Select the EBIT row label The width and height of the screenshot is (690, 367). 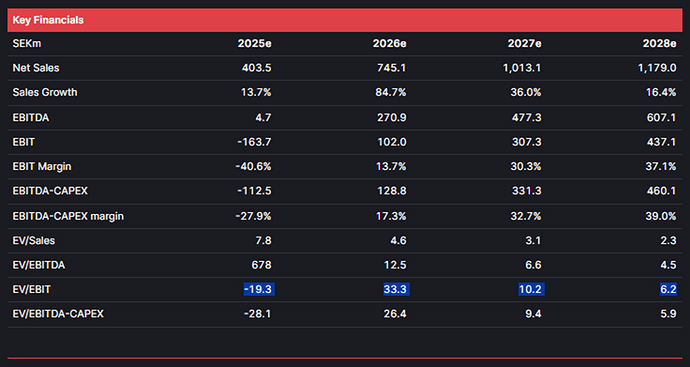[24, 142]
